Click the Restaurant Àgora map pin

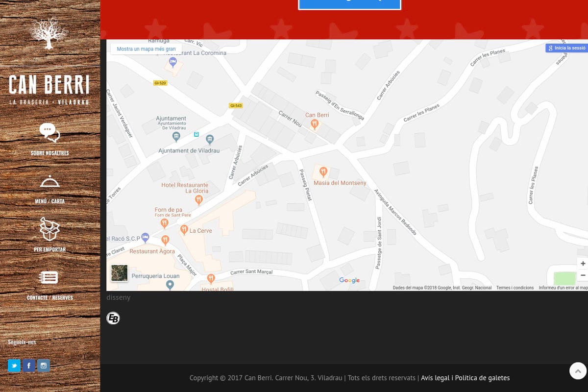pos(165,240)
